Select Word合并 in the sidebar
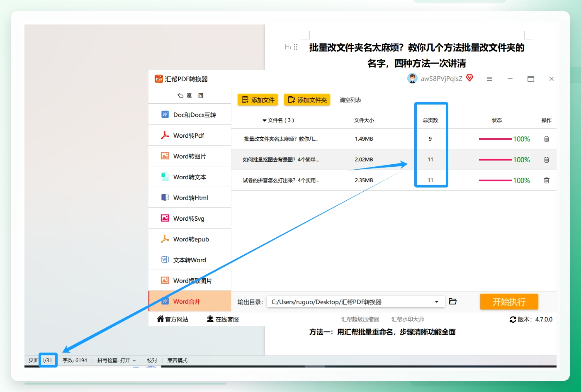Screen dimensions: 581x392 [x=190, y=301]
